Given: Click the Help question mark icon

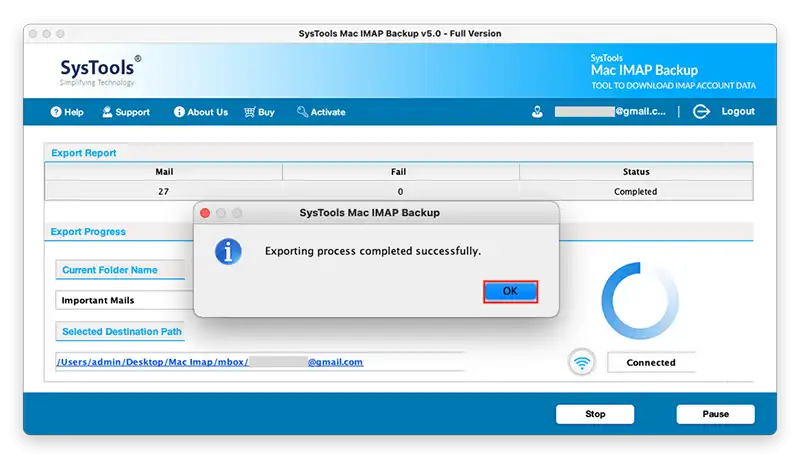Looking at the screenshot, I should [56, 112].
